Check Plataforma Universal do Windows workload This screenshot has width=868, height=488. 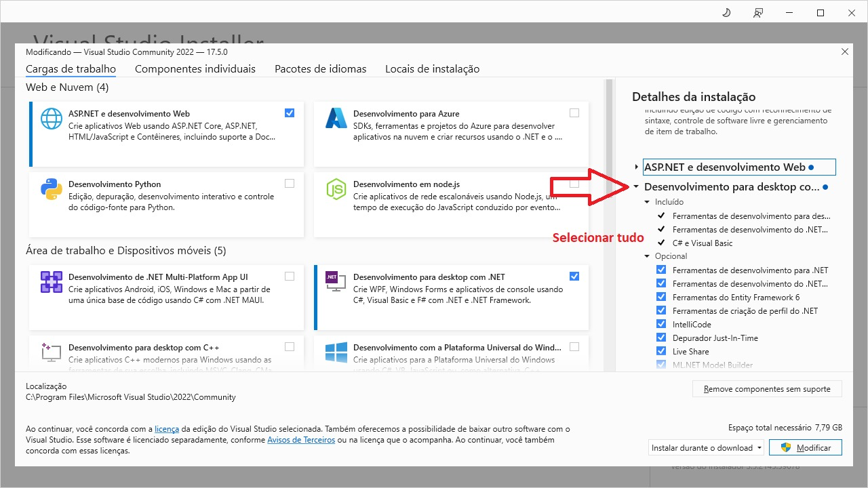tap(574, 347)
